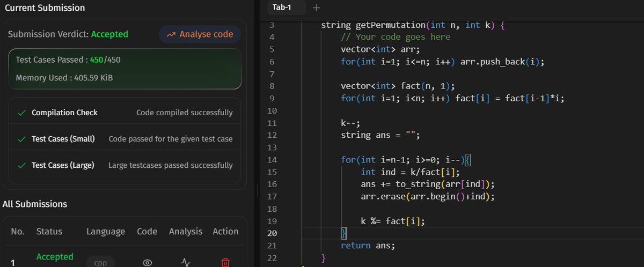Image resolution: width=644 pixels, height=267 pixels.
Task: Click 'Memory Used : 405.59 KiB' text
Action: coord(64,78)
